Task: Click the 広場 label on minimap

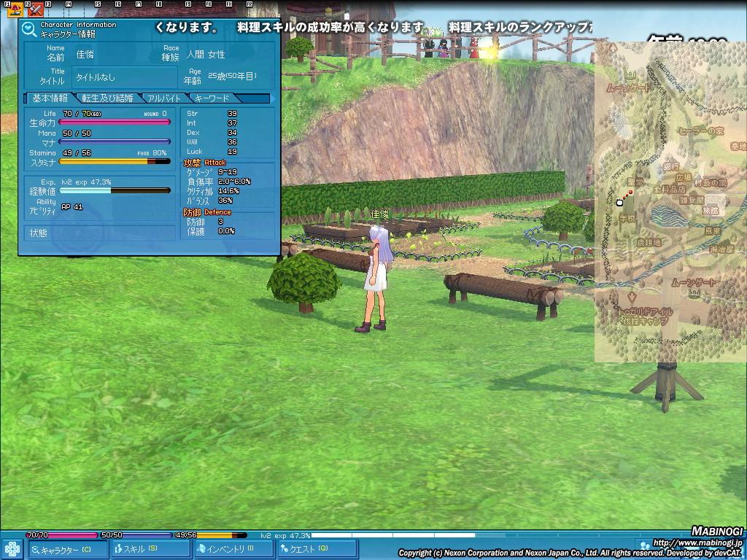Action: click(x=683, y=177)
